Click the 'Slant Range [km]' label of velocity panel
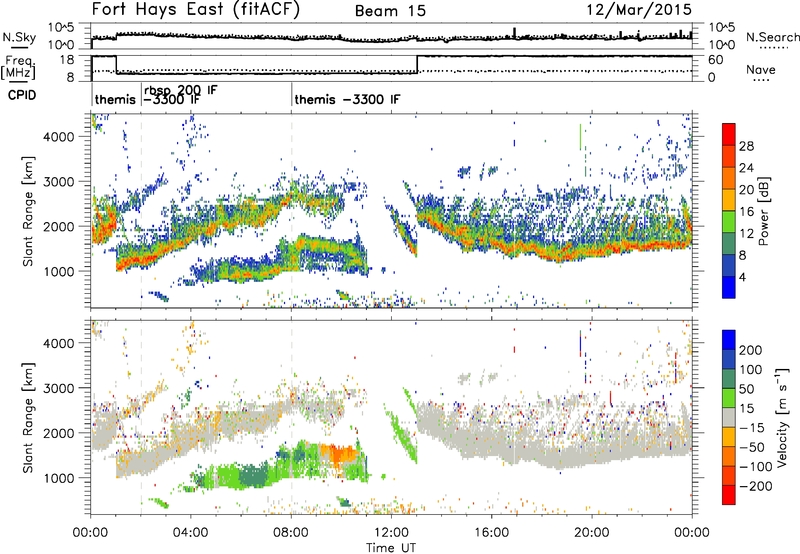The width and height of the screenshot is (800, 554). 28,417
